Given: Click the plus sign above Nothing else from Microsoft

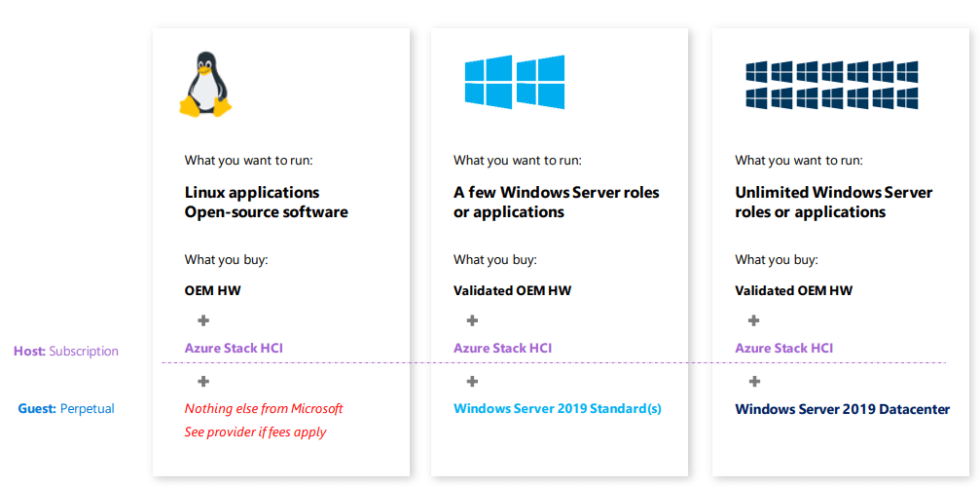Looking at the screenshot, I should click(203, 381).
